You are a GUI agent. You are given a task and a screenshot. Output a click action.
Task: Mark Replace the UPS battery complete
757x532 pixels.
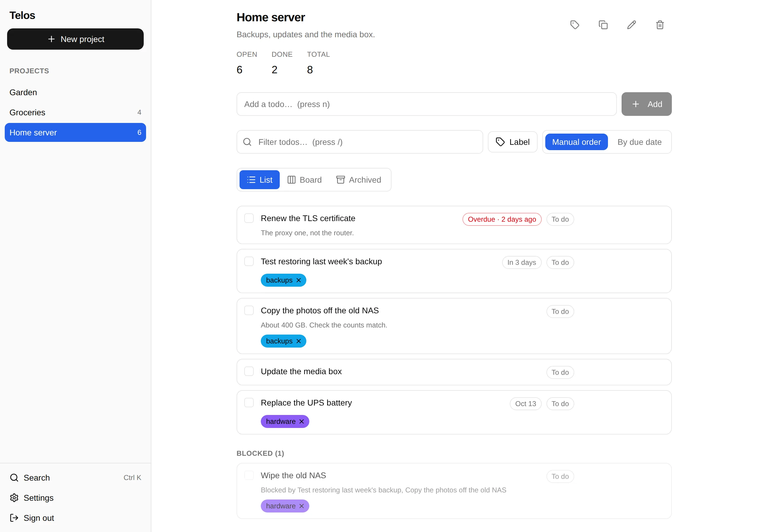click(249, 403)
